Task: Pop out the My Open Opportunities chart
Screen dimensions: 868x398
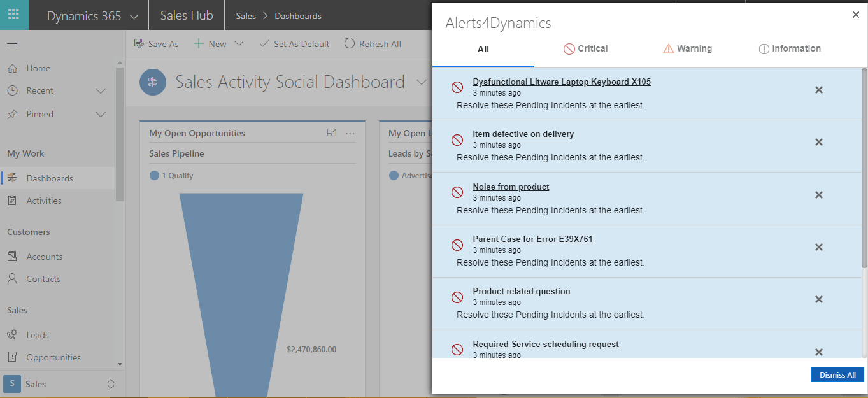Action: click(332, 132)
